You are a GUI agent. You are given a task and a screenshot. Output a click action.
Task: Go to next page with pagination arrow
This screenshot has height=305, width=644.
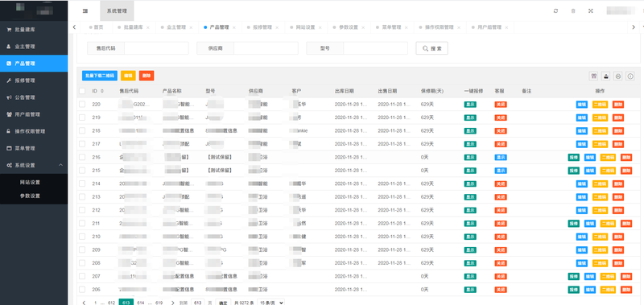click(172, 303)
